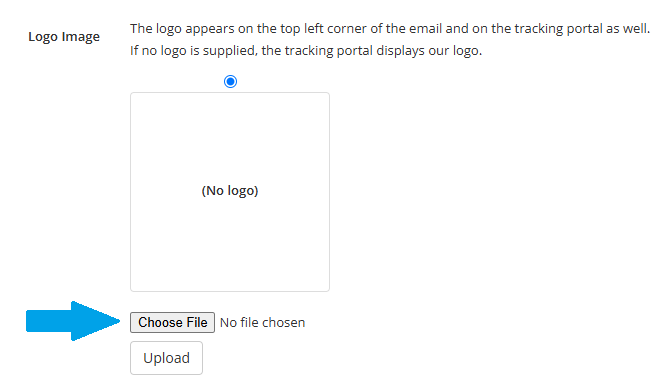Click the large blue arrow annotation
The height and width of the screenshot is (386, 670).
coord(73,321)
